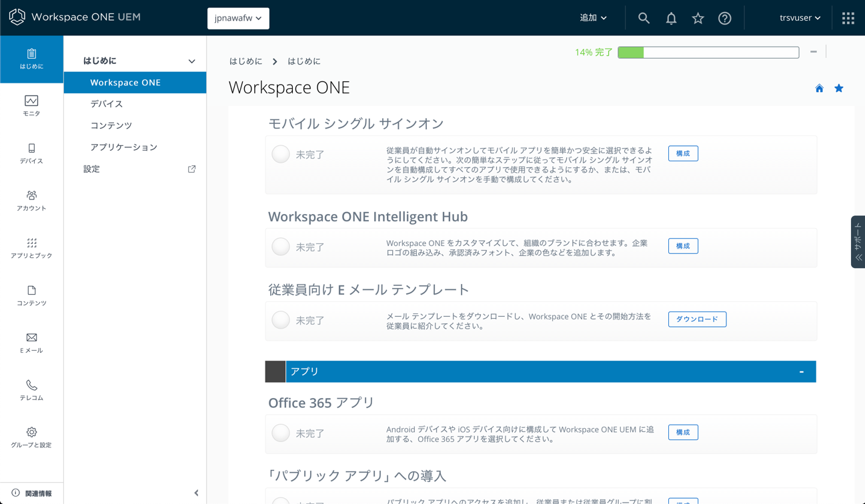The width and height of the screenshot is (865, 504).
Task: Expand the サポート side tab
Action: pyautogui.click(x=858, y=242)
